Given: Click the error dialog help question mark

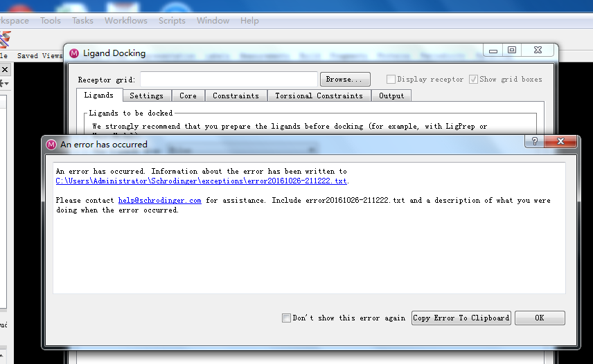Looking at the screenshot, I should [535, 141].
